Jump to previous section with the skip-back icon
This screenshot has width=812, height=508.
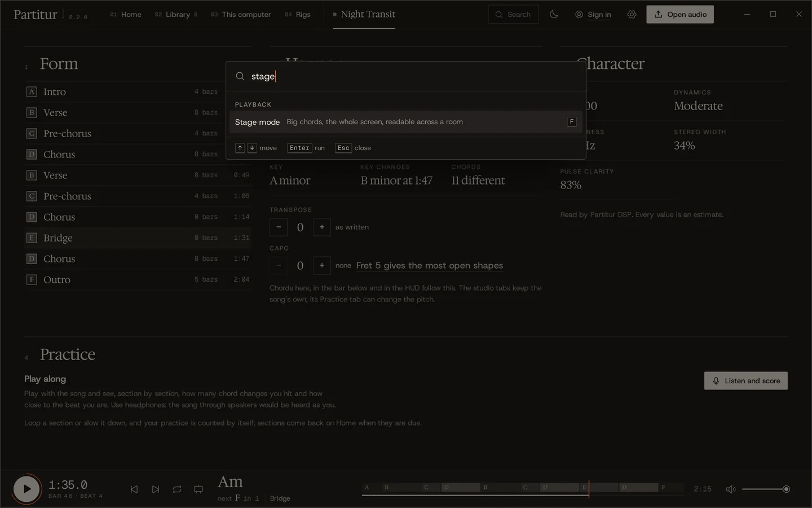pyautogui.click(x=134, y=489)
